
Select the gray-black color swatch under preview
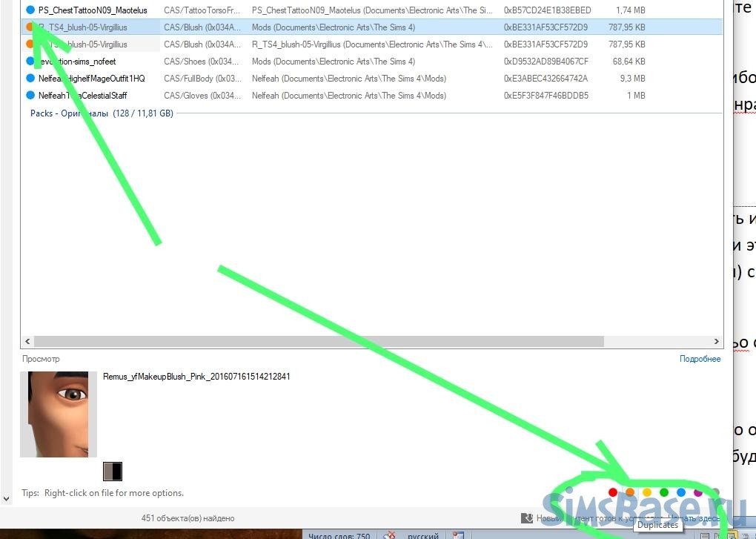pyautogui.click(x=113, y=472)
